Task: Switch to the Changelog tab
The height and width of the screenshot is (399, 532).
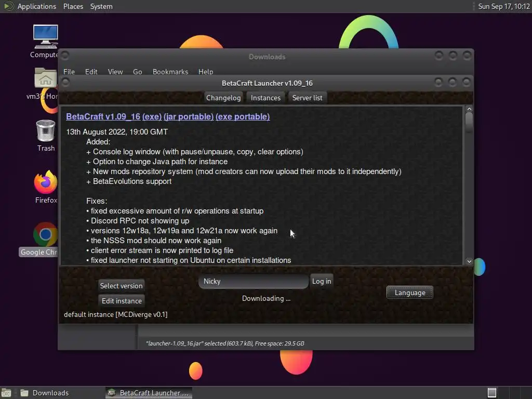Action: 223,98
